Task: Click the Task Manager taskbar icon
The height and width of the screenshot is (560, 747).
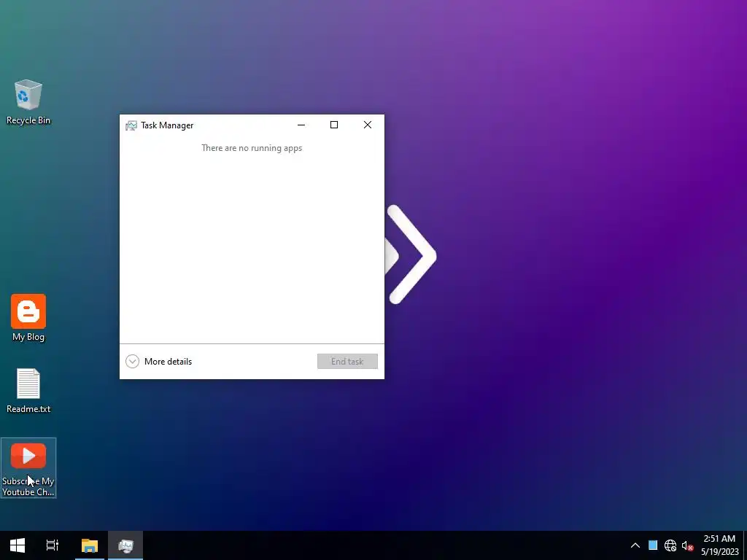Action: 125,545
